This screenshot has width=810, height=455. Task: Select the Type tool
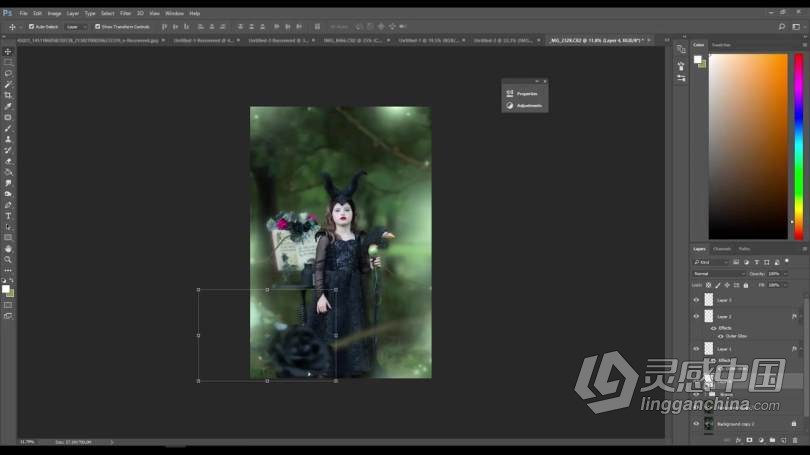click(8, 216)
